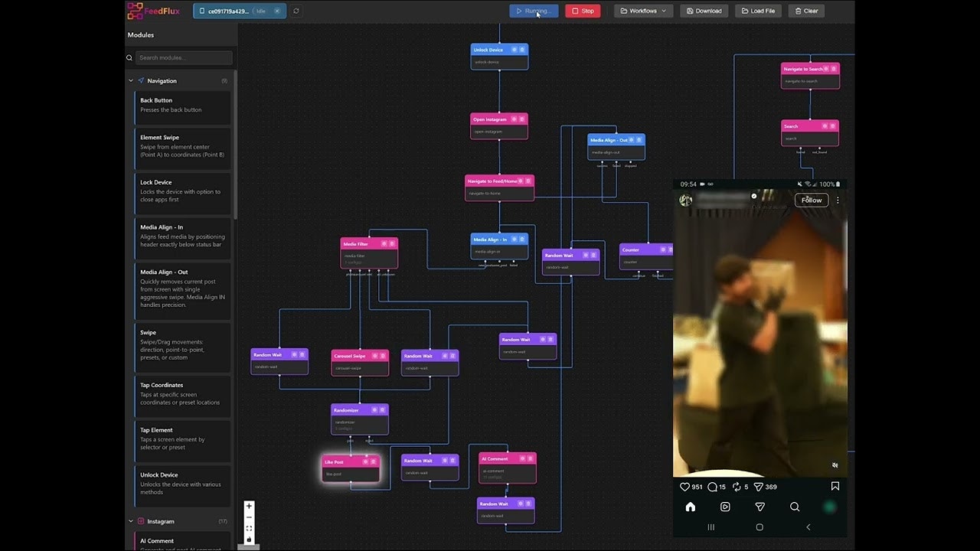Open settings gear on AI Comment node
980x551 pixels.
[523, 458]
